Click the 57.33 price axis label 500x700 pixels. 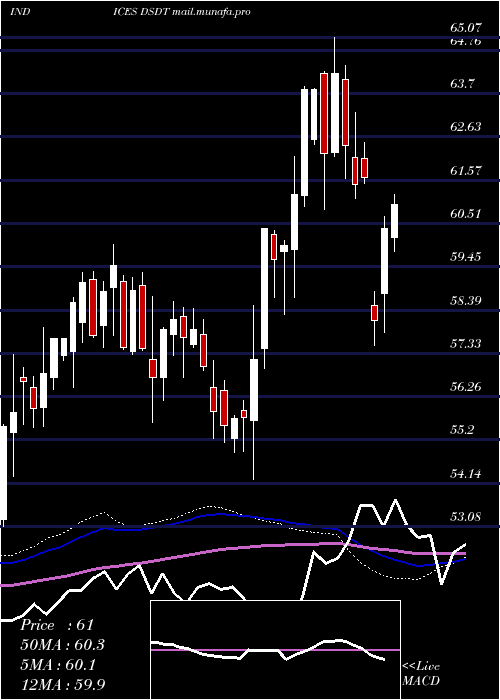click(466, 343)
